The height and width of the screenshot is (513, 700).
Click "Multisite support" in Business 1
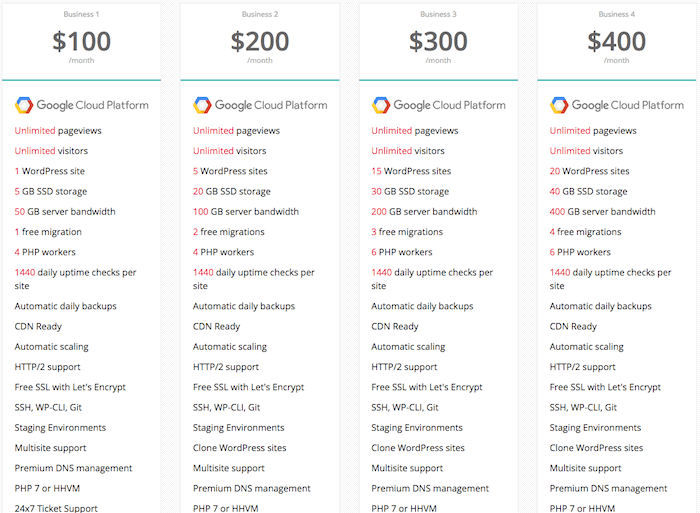tap(50, 448)
